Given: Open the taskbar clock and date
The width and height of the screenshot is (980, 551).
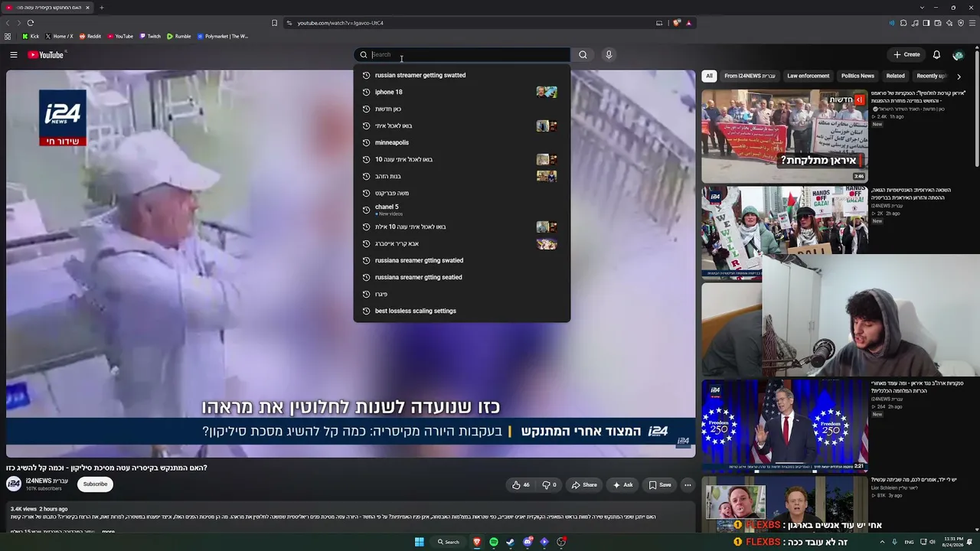Looking at the screenshot, I should (953, 542).
